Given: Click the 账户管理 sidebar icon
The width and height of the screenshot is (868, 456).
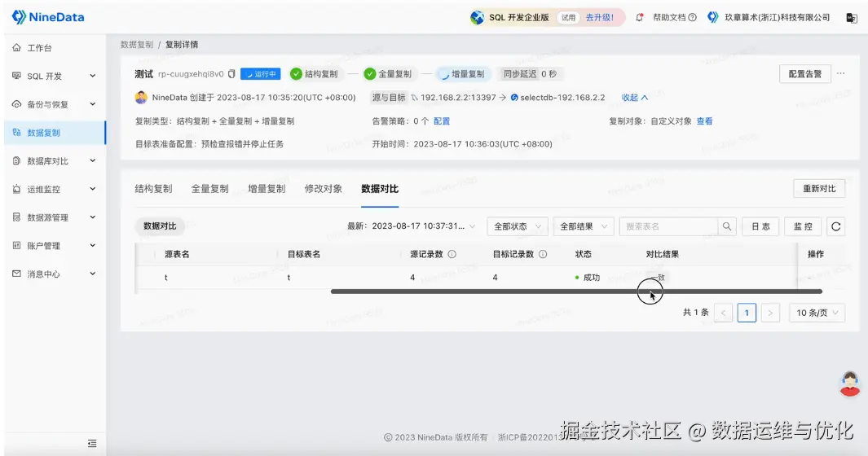Looking at the screenshot, I should (16, 245).
